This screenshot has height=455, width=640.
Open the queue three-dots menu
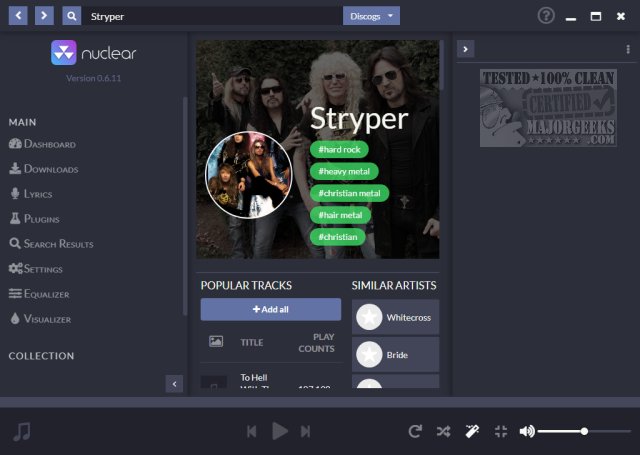628,49
